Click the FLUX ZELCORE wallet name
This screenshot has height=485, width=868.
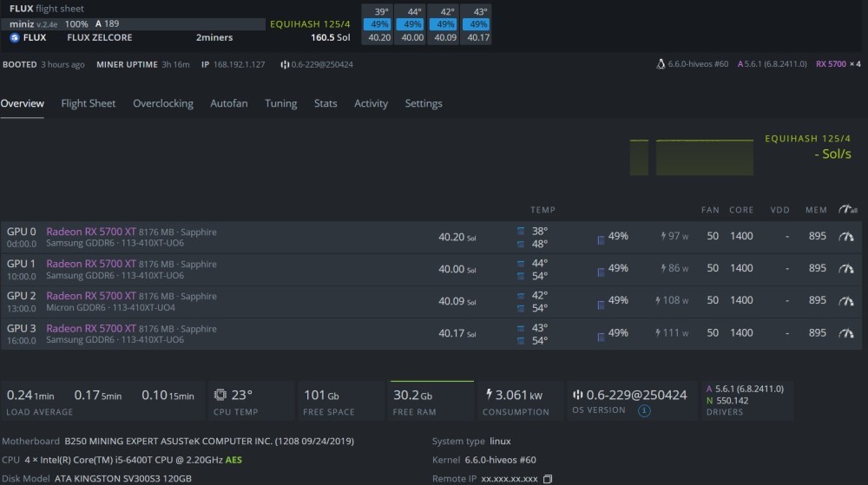(100, 37)
